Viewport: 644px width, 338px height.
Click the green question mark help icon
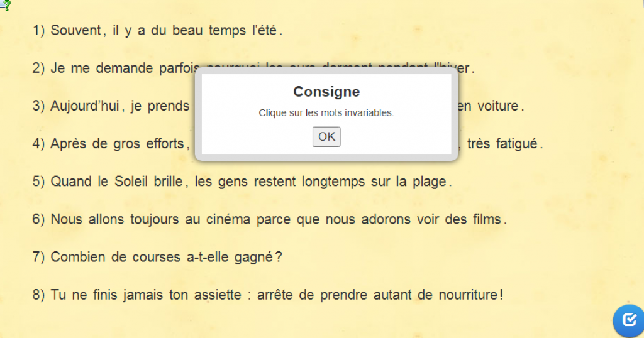[x=6, y=6]
